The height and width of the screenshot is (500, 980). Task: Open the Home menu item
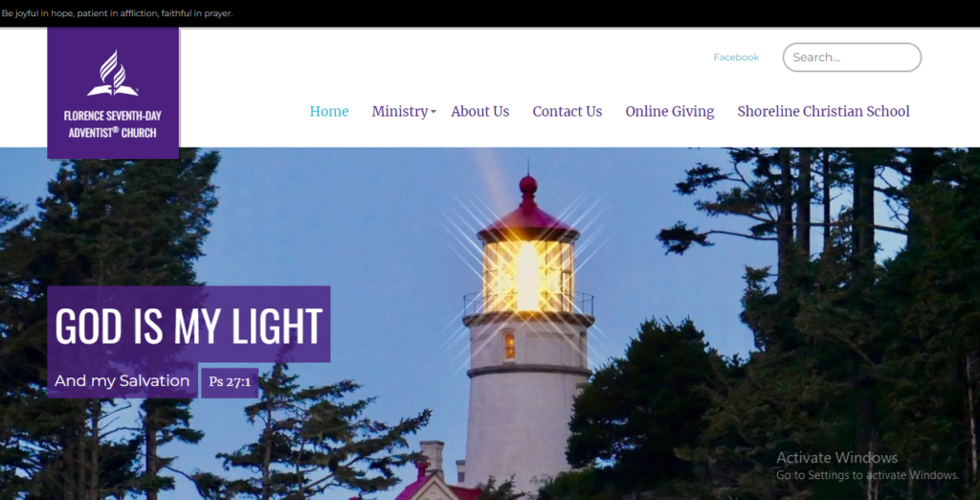[x=329, y=111]
